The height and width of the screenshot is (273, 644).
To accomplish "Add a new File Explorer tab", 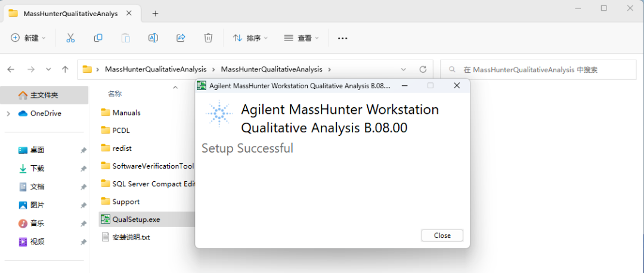I will point(155,13).
